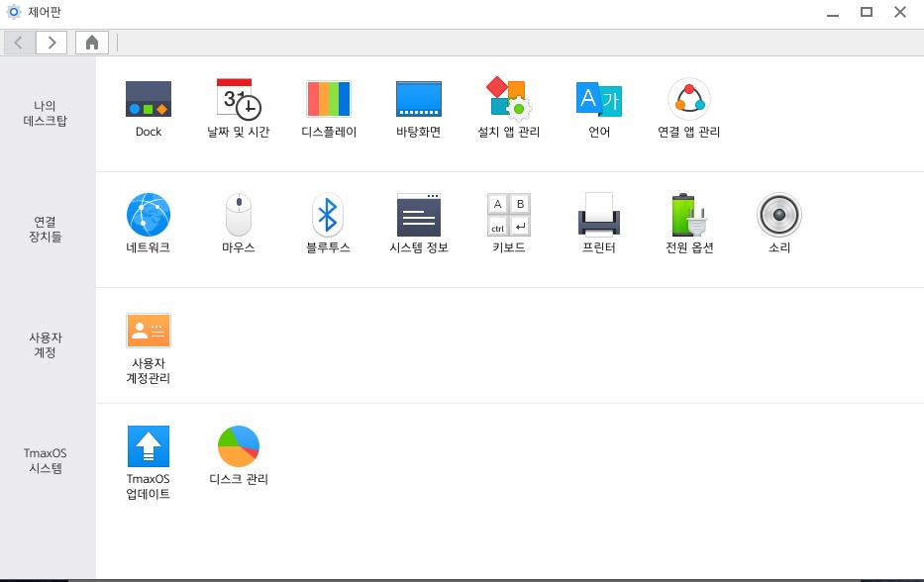Open the 블루투스 settings
Image resolution: width=924 pixels, height=582 pixels.
coord(329,215)
